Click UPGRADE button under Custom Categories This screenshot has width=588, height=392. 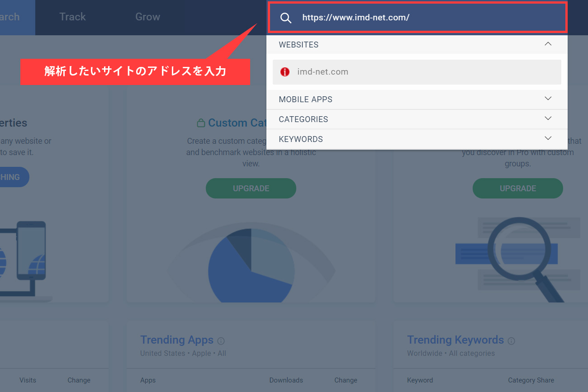251,188
